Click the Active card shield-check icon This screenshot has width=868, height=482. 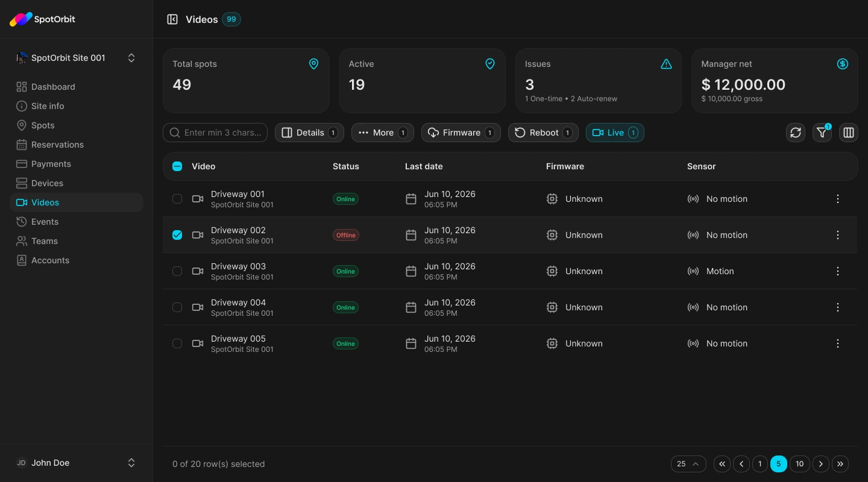coord(490,64)
